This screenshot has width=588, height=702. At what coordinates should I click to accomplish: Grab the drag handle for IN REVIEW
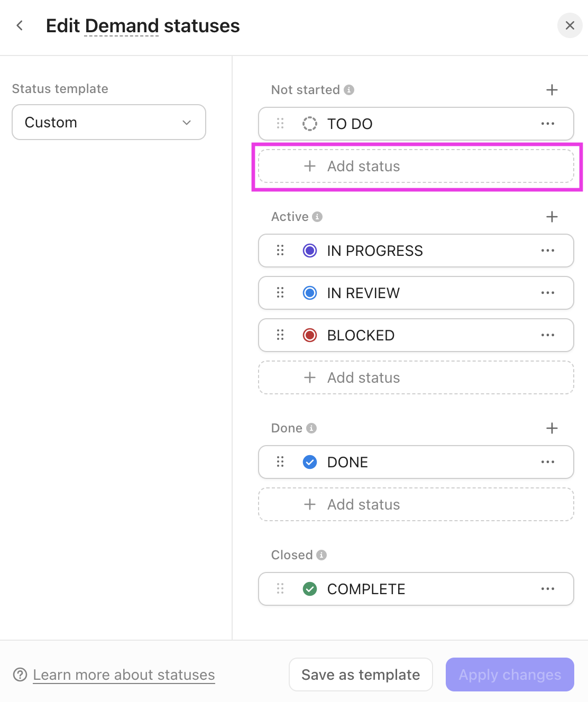(x=280, y=293)
